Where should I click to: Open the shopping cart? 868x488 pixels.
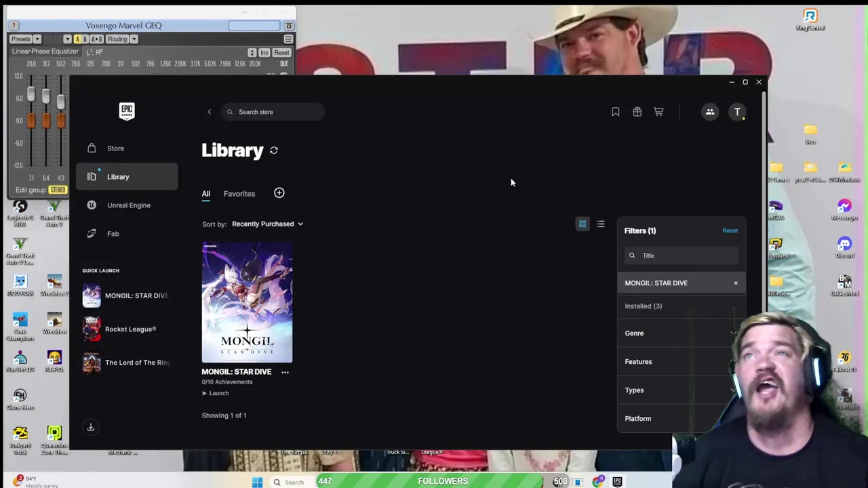pos(658,112)
